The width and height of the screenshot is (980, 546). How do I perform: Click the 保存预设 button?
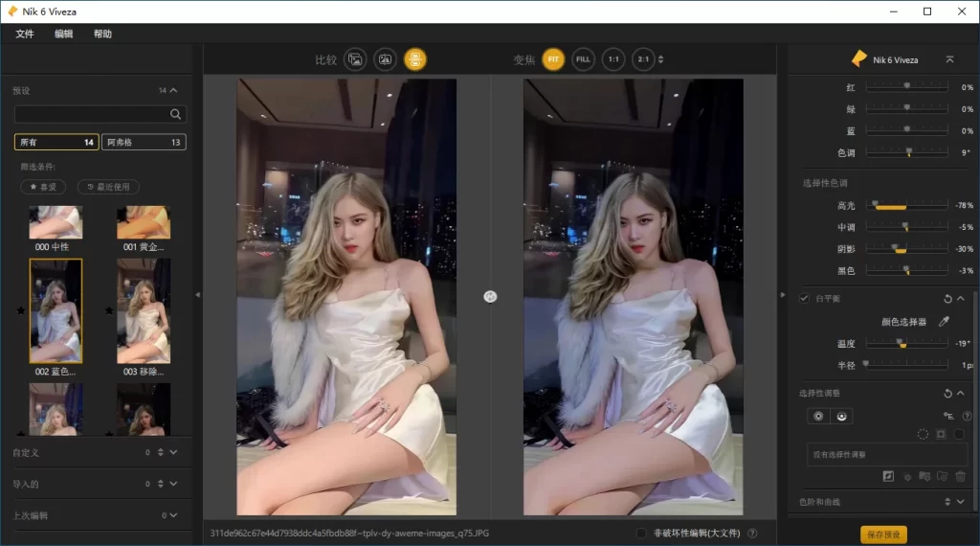click(x=883, y=535)
